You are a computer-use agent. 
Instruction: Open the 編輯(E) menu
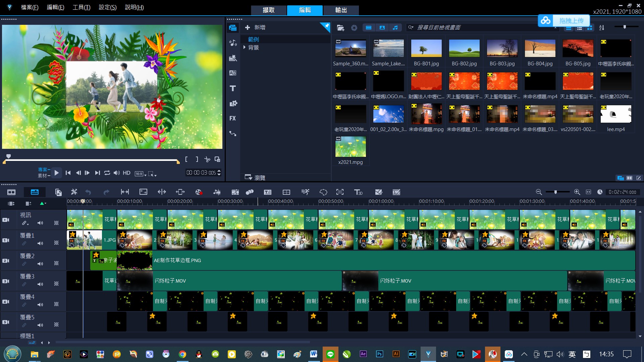tap(55, 7)
